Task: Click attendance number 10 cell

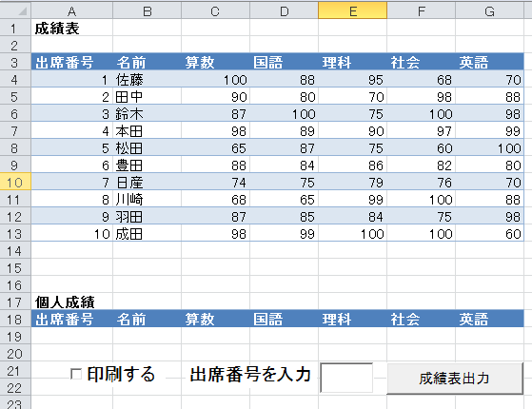Action: [x=71, y=233]
